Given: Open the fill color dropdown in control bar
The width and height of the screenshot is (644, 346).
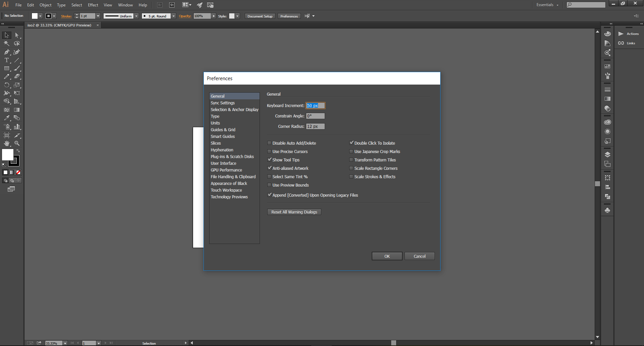Looking at the screenshot, I should (x=40, y=16).
